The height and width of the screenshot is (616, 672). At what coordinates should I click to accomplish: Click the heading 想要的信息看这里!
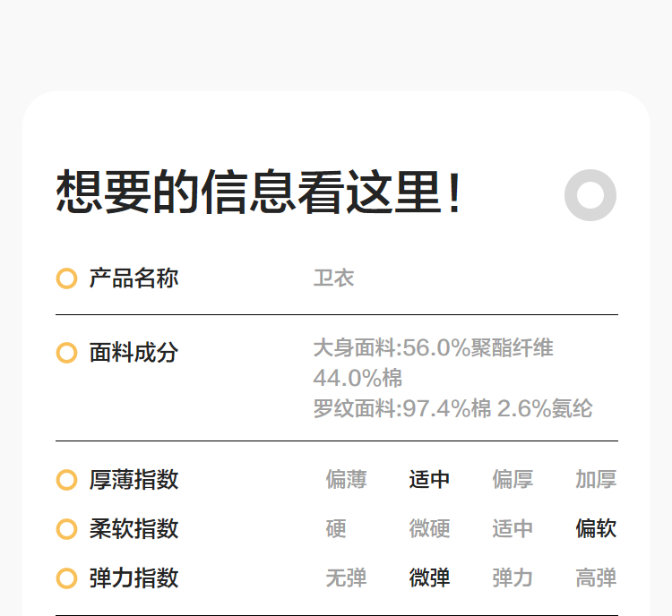(x=259, y=193)
